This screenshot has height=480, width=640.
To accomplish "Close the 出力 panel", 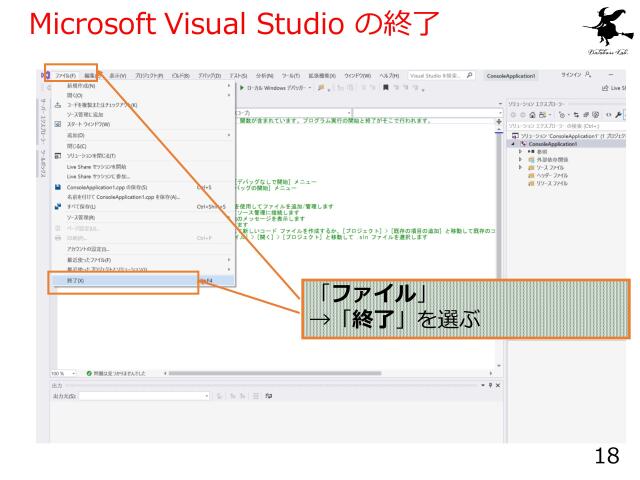I will (x=498, y=385).
